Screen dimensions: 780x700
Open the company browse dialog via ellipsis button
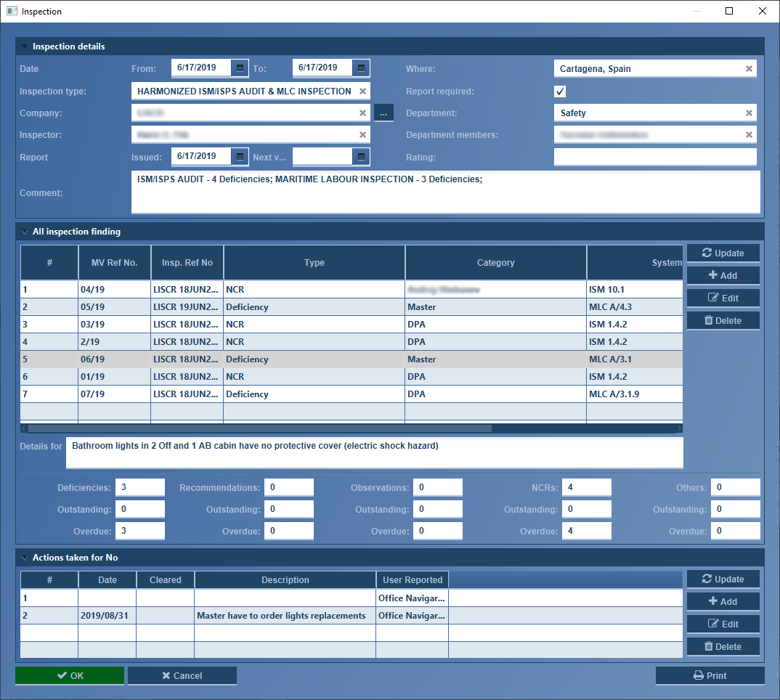point(383,113)
